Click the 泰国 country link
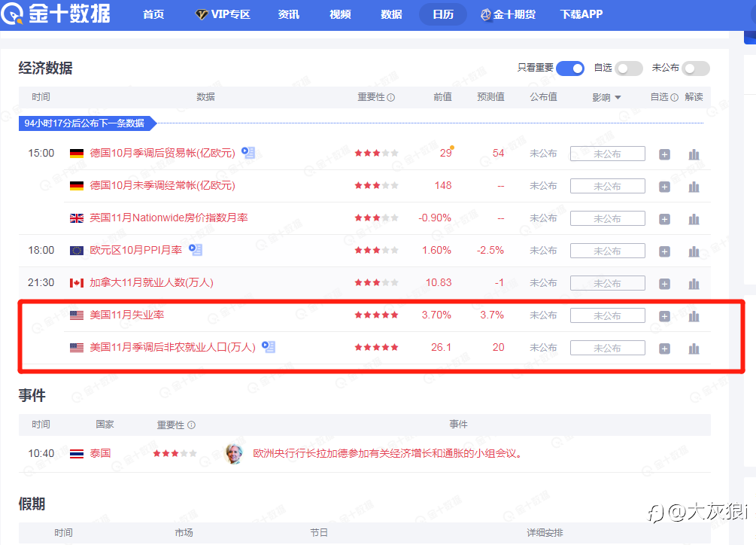The width and height of the screenshot is (756, 545). (100, 453)
